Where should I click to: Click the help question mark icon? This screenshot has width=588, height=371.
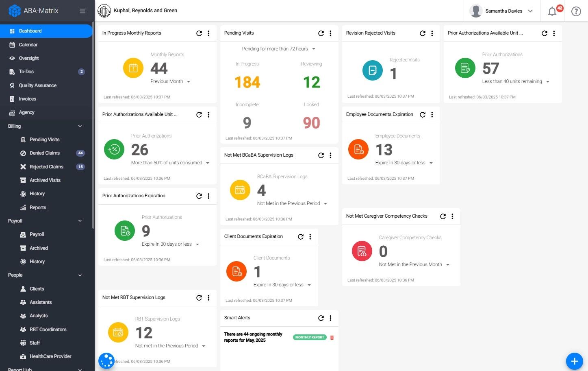(576, 11)
